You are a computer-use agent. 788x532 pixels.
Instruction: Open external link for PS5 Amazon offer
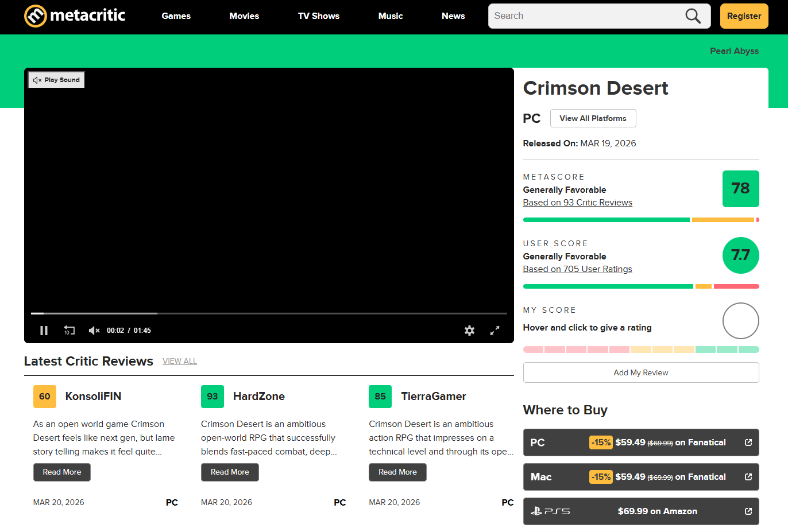click(x=748, y=511)
